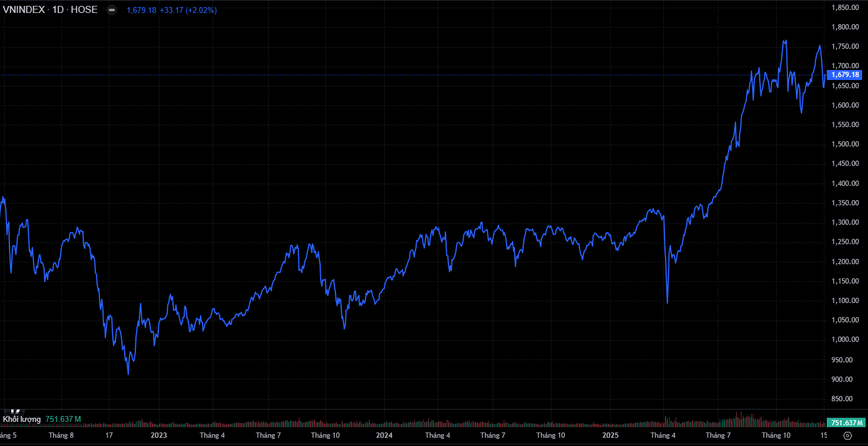
Task: Click the 2023 label on time axis
Action: [159, 435]
